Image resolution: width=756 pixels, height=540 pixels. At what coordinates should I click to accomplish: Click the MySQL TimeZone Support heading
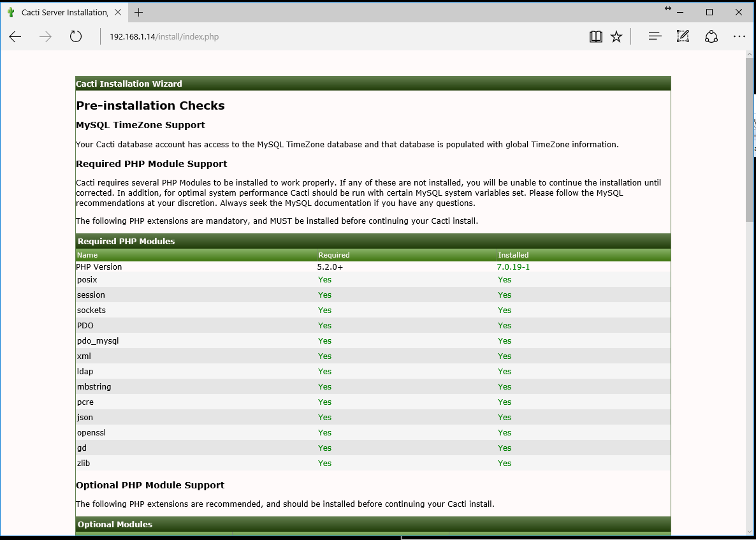[140, 125]
